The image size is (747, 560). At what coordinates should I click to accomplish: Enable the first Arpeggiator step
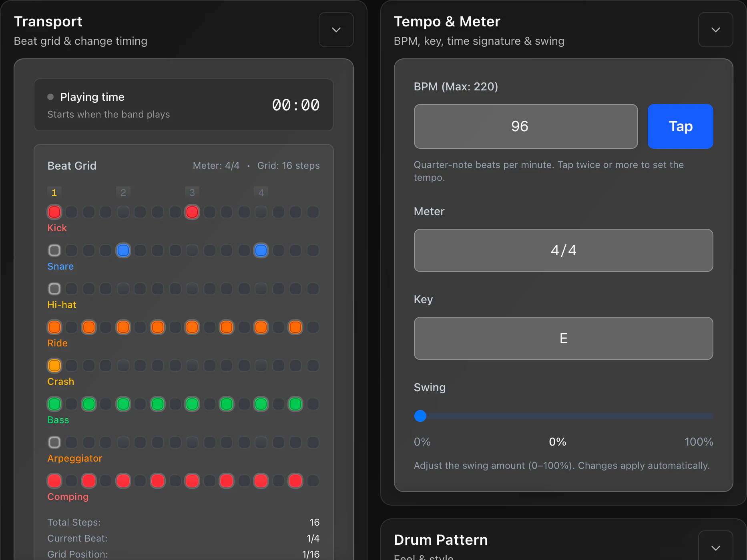[54, 442]
